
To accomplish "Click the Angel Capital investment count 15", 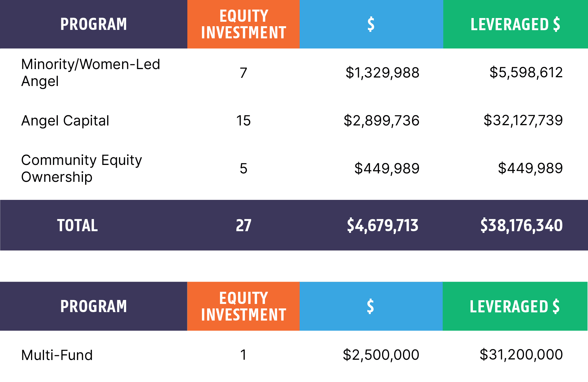I will (243, 121).
